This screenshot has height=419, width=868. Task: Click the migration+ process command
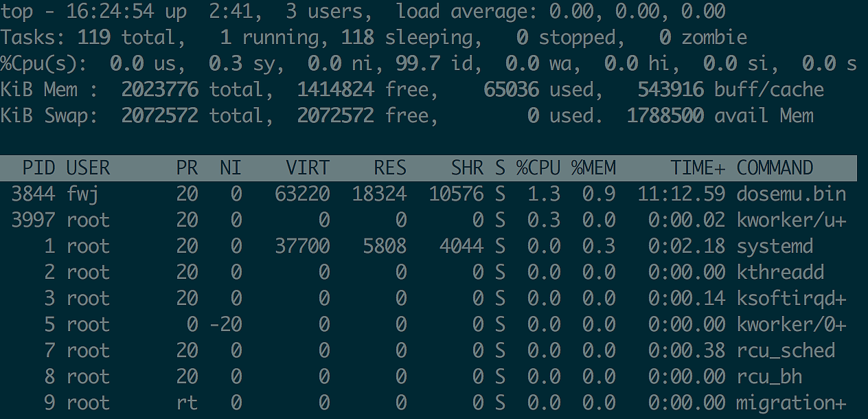tap(791, 403)
